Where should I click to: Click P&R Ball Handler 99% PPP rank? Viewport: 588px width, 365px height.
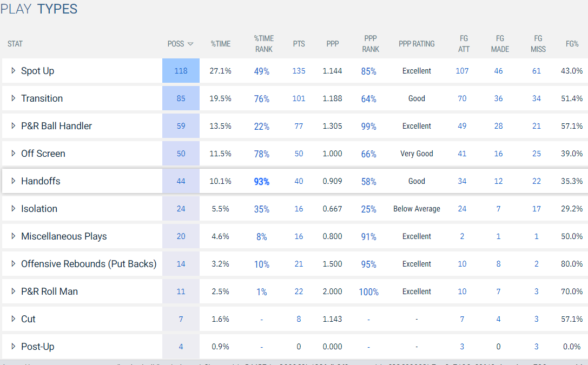(368, 127)
